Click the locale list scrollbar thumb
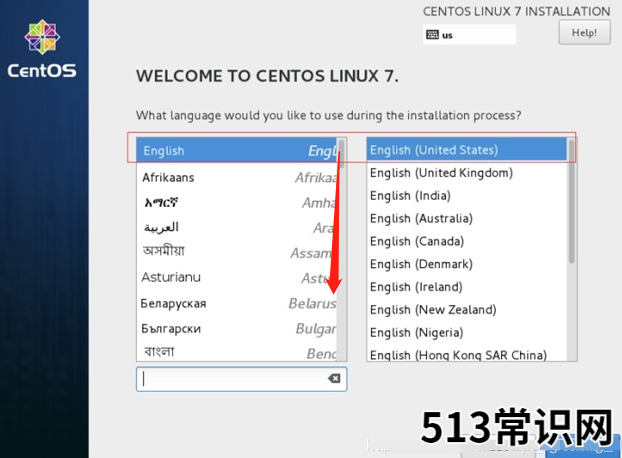Viewport: 622px width, 458px height. tap(571, 201)
